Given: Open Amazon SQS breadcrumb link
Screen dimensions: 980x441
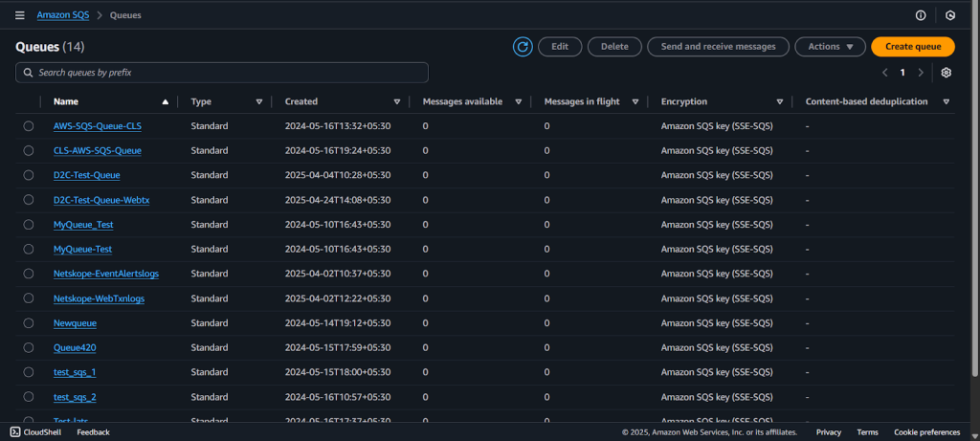Looking at the screenshot, I should point(63,15).
